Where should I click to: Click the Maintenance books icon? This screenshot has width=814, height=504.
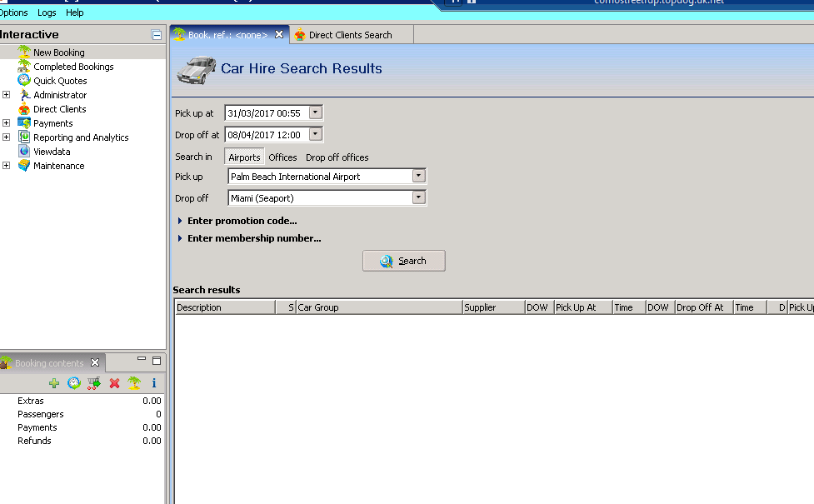click(24, 166)
